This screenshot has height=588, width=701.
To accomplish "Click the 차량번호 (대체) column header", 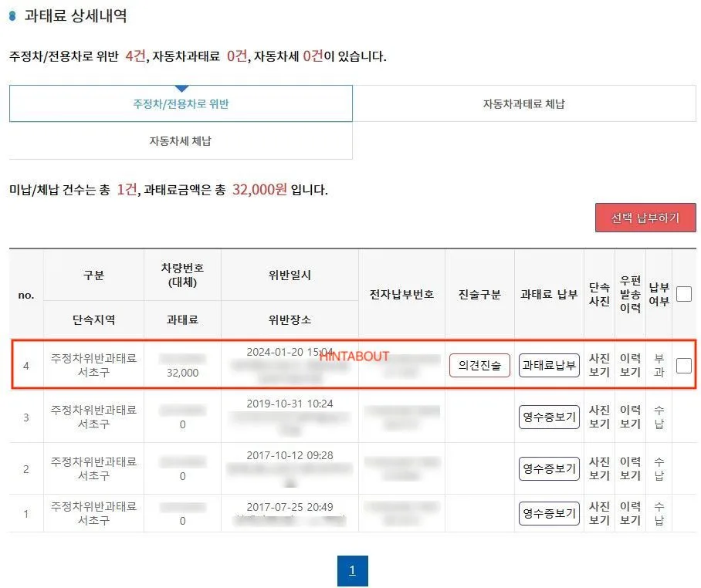I will click(182, 275).
